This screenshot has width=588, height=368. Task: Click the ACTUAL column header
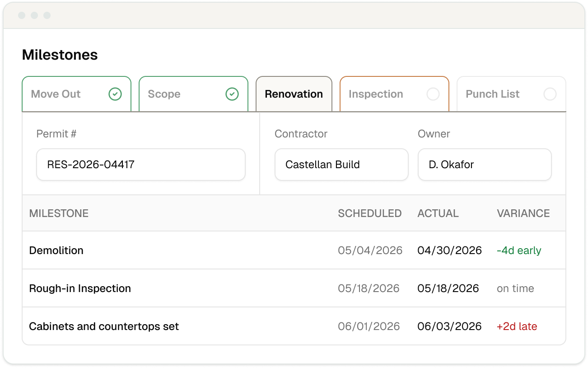pos(438,213)
